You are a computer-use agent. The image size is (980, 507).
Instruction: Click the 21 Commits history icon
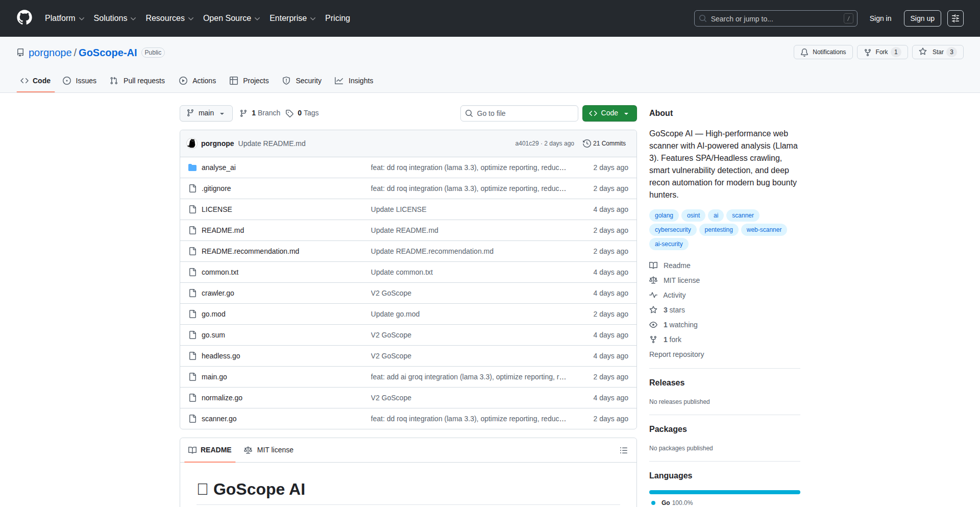coord(587,143)
